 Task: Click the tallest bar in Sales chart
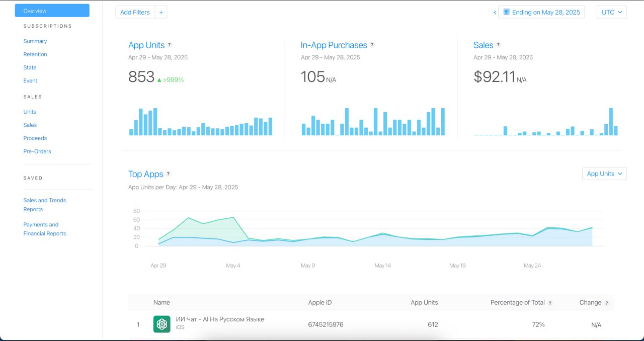coord(611,122)
